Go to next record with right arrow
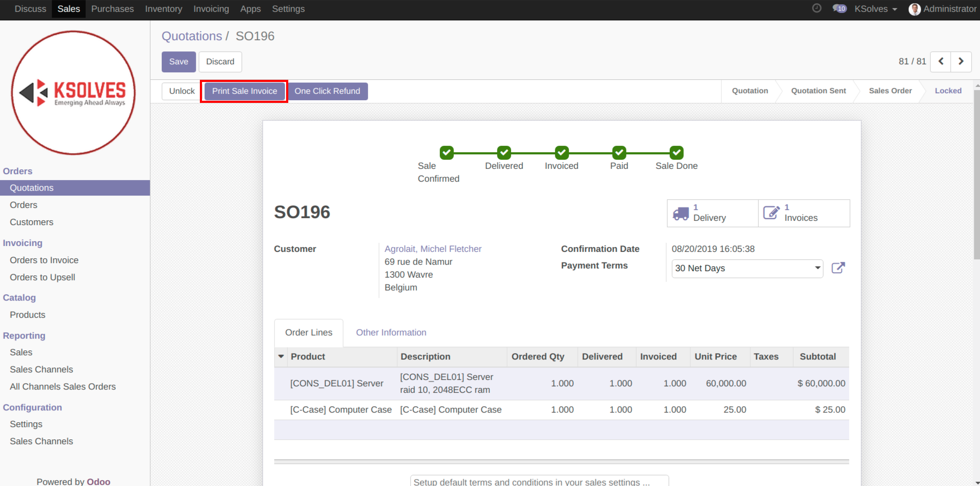This screenshot has height=486, width=980. tap(961, 62)
